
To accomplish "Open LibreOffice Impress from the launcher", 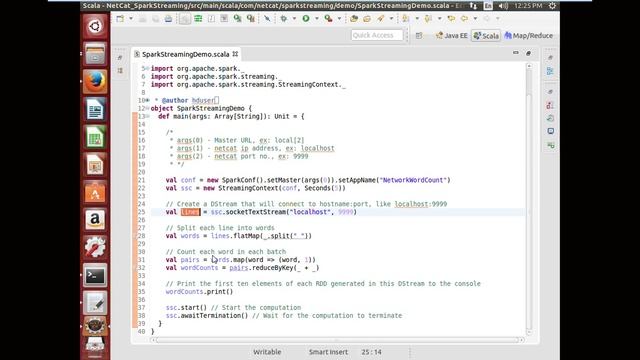I will coord(95,164).
